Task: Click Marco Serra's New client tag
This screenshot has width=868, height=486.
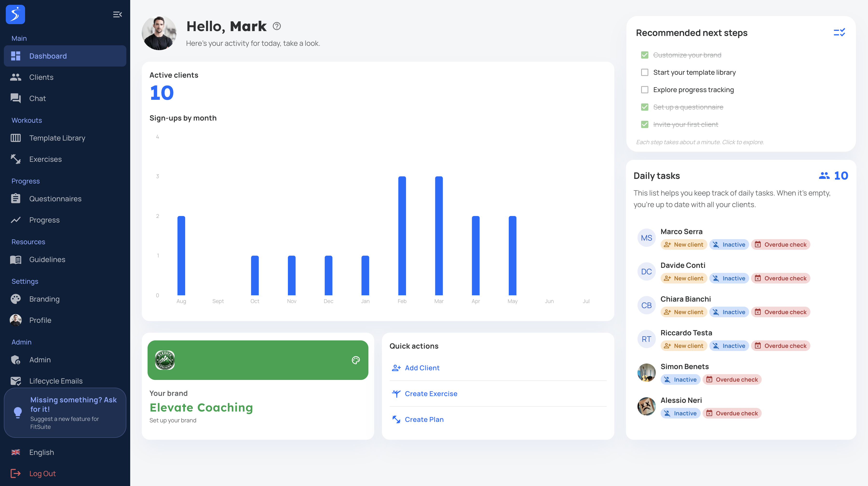Action: click(x=684, y=244)
